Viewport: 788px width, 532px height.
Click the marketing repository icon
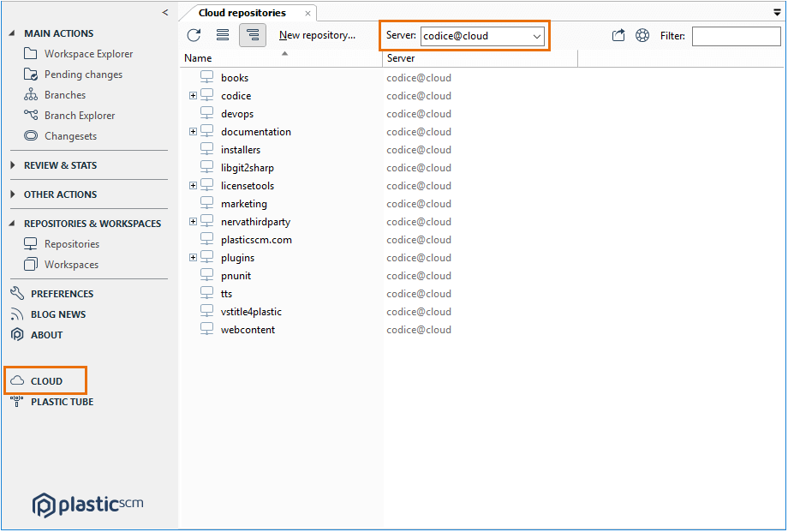pos(206,204)
